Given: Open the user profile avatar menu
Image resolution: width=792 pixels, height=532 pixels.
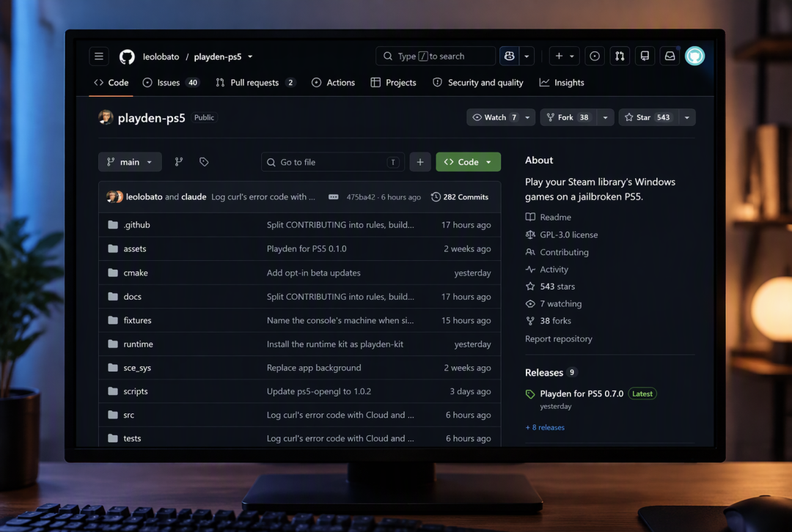Looking at the screenshot, I should pos(694,56).
